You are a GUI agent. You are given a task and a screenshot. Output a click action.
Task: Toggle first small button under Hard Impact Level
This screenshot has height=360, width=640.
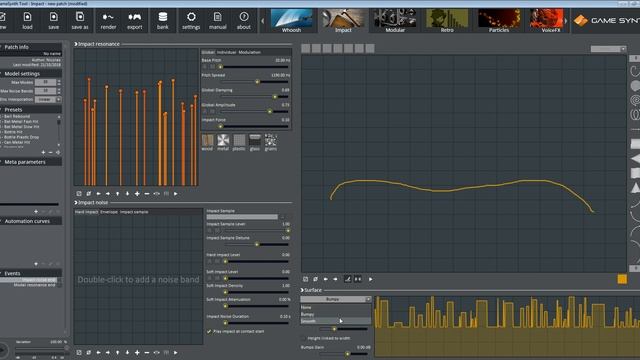pyautogui.click(x=209, y=261)
